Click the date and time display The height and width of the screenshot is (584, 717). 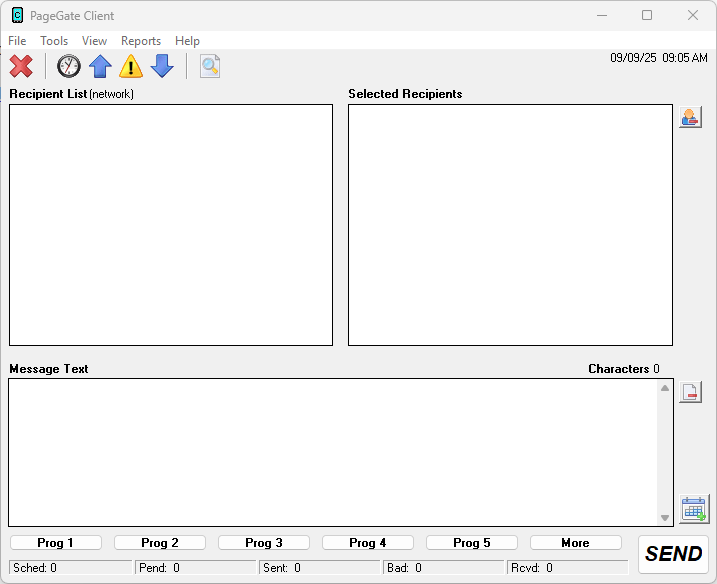coord(659,58)
